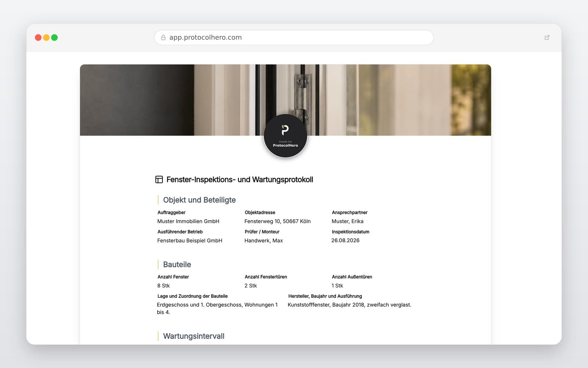This screenshot has width=588, height=368.
Task: Click the red close window button
Action: [x=38, y=38]
